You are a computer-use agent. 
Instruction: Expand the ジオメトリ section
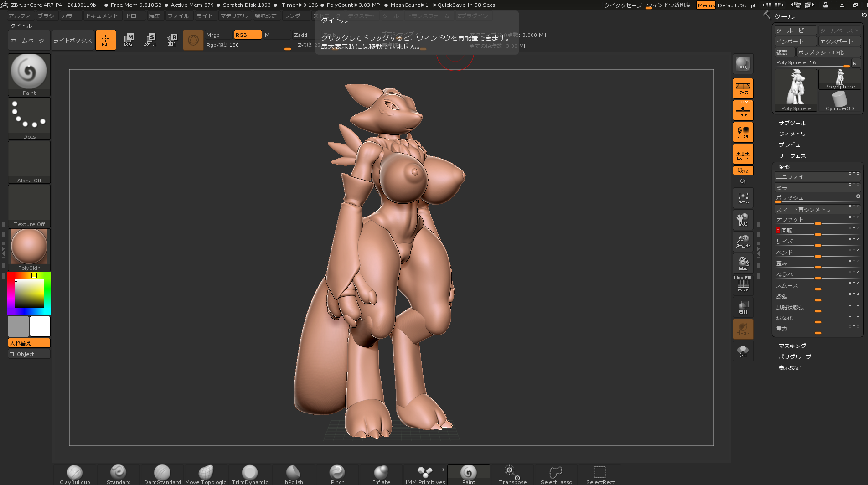792,134
